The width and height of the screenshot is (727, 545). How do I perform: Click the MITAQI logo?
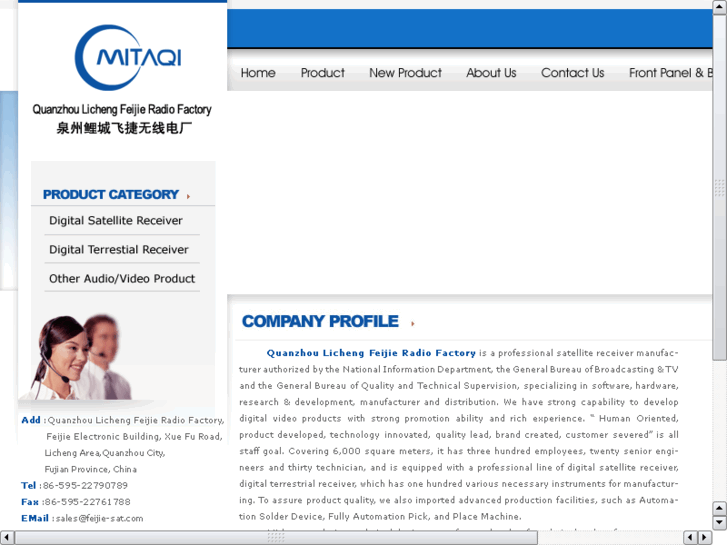[x=128, y=57]
